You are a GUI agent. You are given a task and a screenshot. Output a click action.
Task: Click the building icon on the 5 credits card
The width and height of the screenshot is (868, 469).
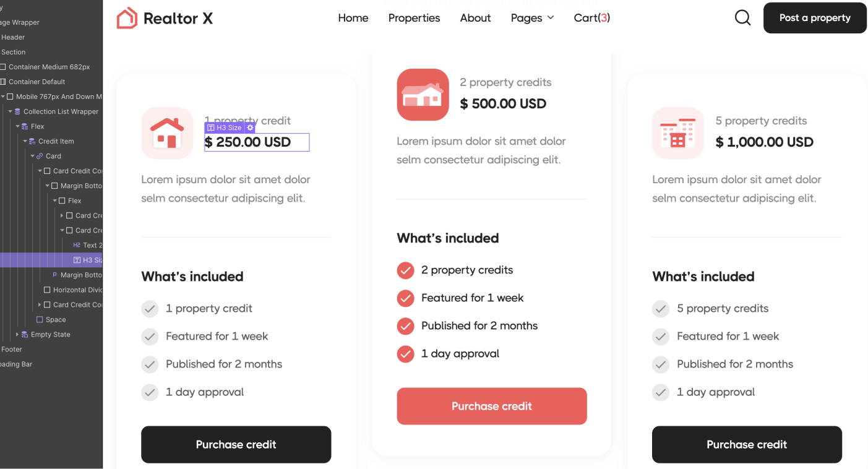coord(678,132)
